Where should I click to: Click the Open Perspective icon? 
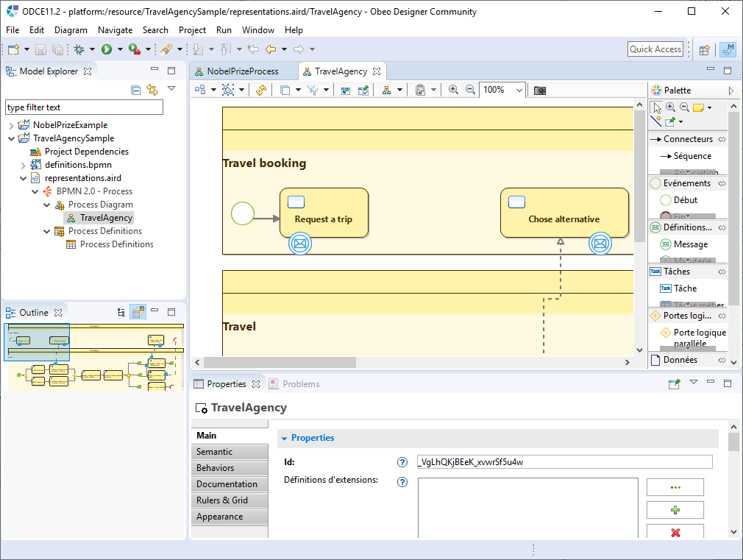tap(705, 50)
